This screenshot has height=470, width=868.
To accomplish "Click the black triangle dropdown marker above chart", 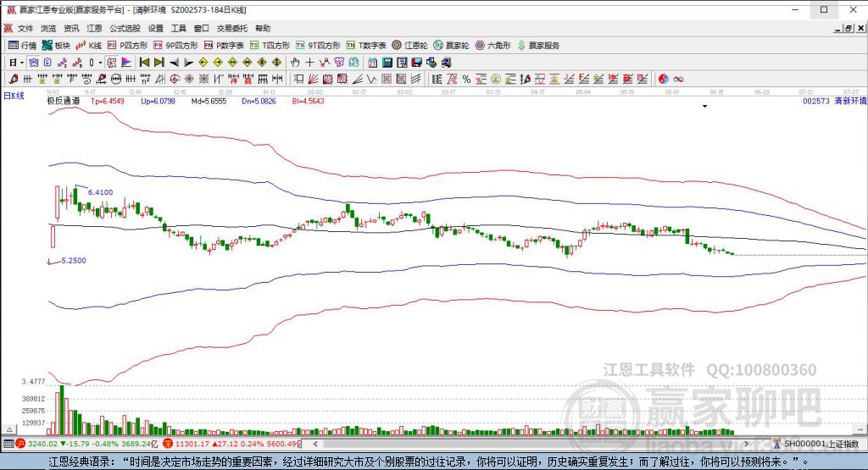I will [x=704, y=106].
